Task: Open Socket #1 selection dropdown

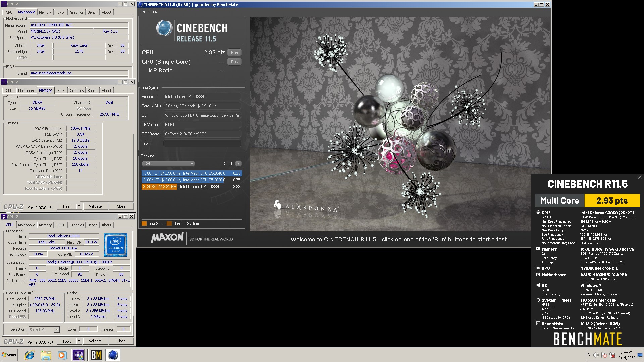Action: coord(44,330)
